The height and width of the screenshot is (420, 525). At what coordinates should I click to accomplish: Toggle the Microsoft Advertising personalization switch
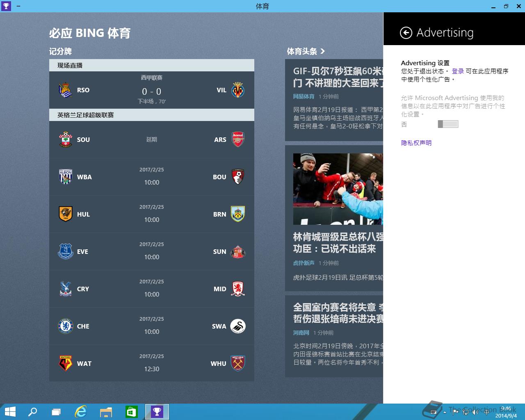tap(448, 124)
